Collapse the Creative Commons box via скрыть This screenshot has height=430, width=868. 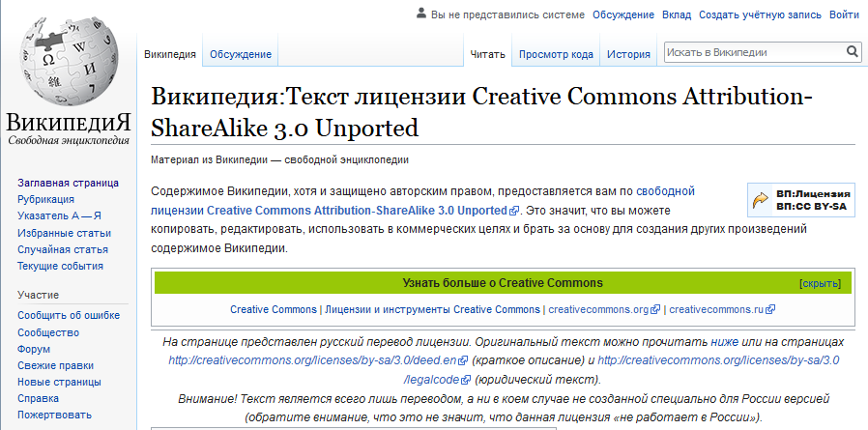(x=820, y=284)
